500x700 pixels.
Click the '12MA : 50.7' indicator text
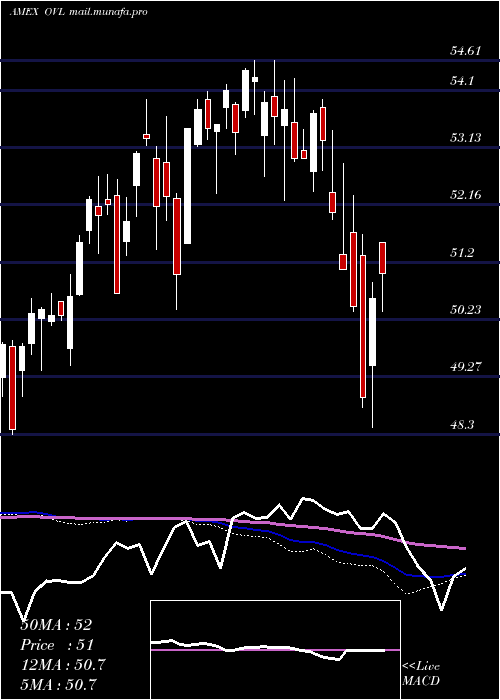tap(63, 665)
